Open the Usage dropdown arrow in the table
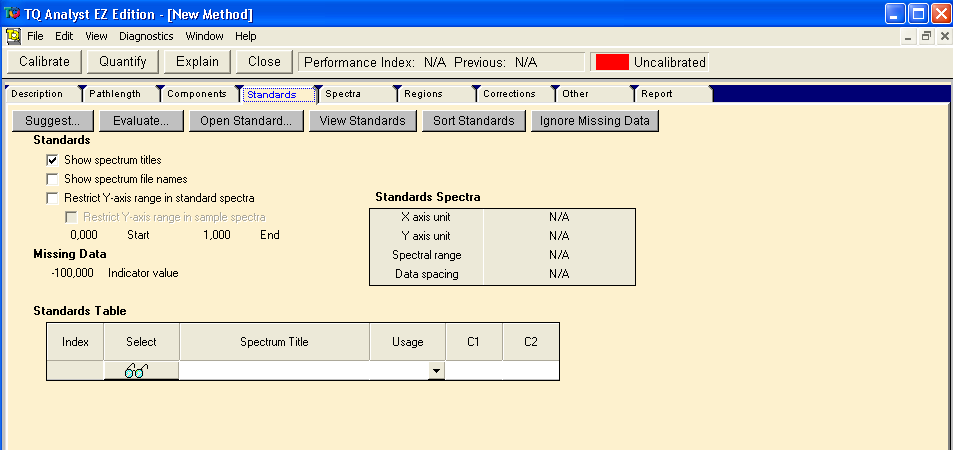The image size is (953, 450). [436, 370]
